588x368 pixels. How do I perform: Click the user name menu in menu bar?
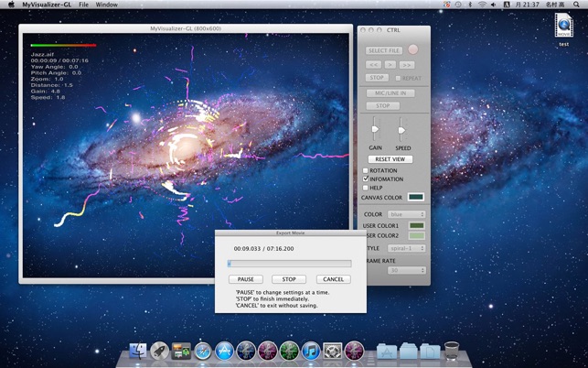pyautogui.click(x=555, y=5)
